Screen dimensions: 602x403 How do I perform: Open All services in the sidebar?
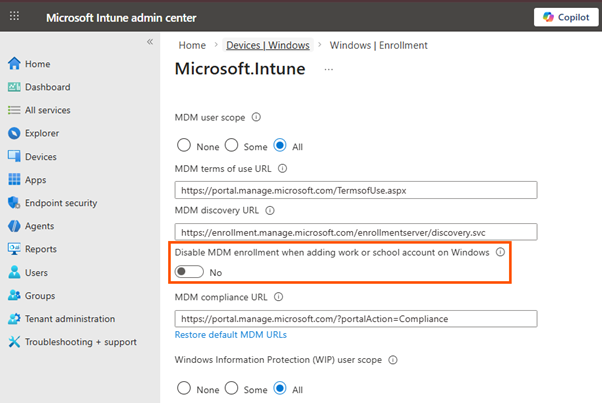(x=47, y=110)
